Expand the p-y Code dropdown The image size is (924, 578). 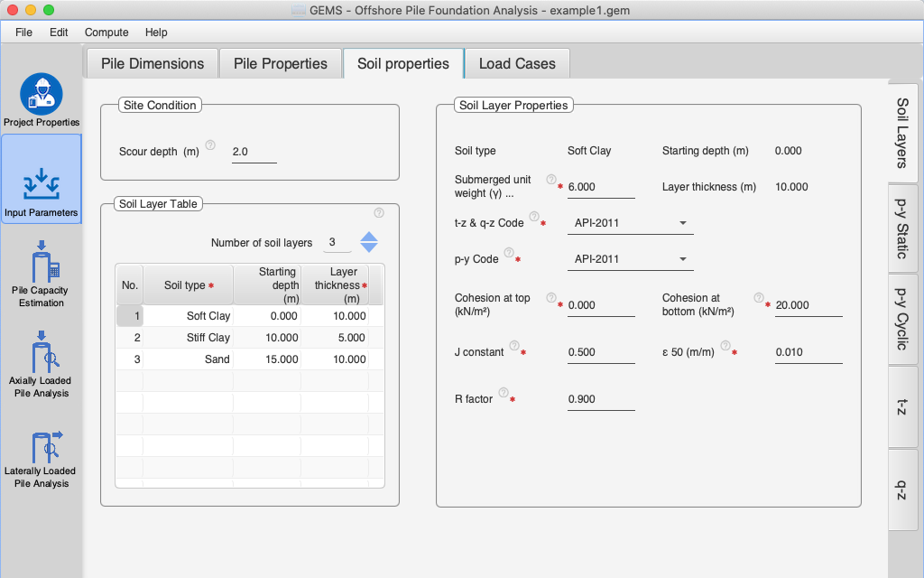click(x=682, y=259)
